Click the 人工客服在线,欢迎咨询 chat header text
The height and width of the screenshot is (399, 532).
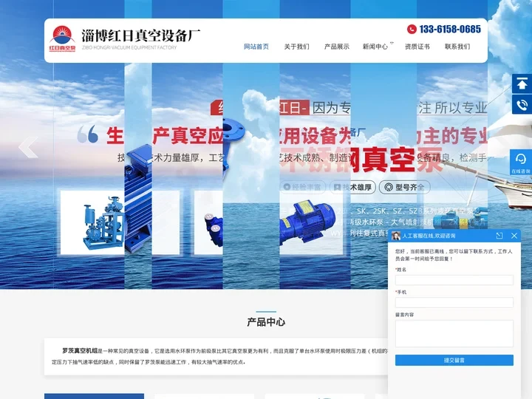point(429,236)
